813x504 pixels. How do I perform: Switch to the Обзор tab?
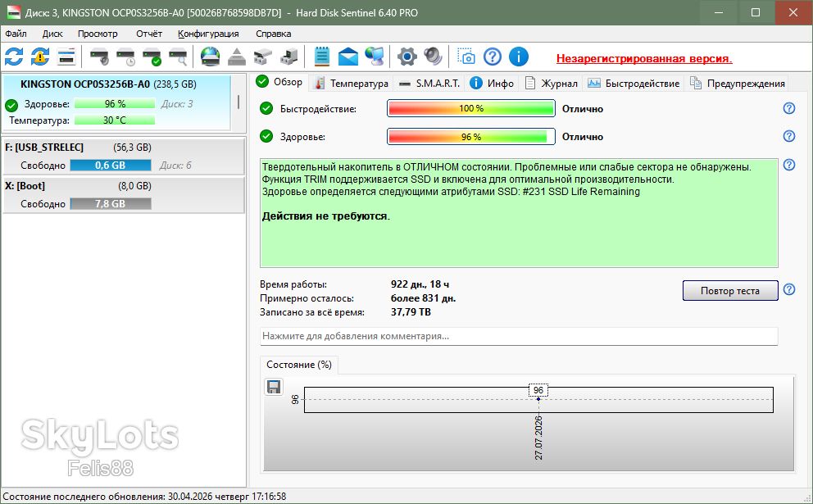[280, 82]
